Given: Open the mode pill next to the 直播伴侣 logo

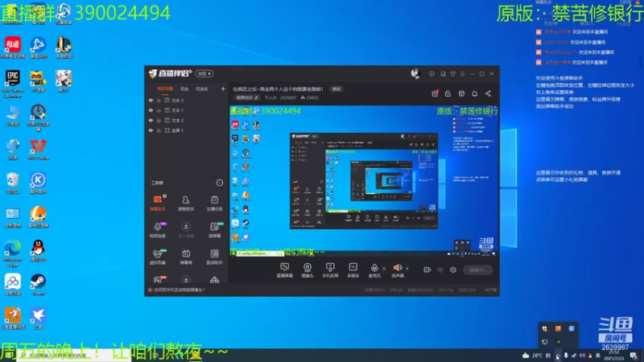Looking at the screenshot, I should point(204,73).
